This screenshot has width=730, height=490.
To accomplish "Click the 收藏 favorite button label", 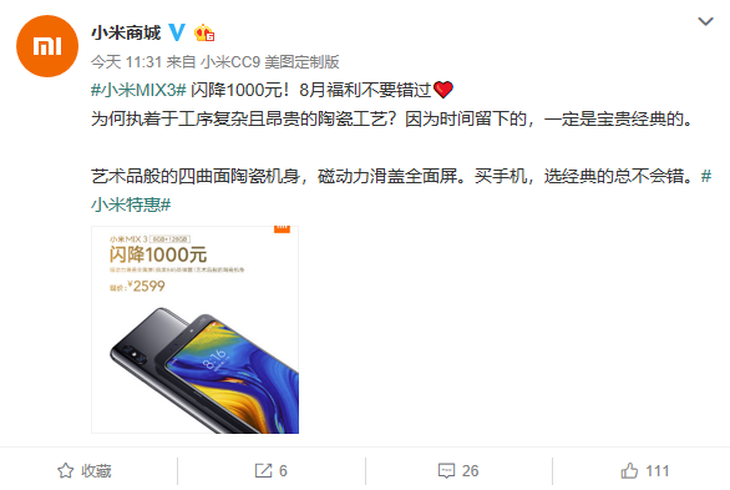I will point(96,471).
